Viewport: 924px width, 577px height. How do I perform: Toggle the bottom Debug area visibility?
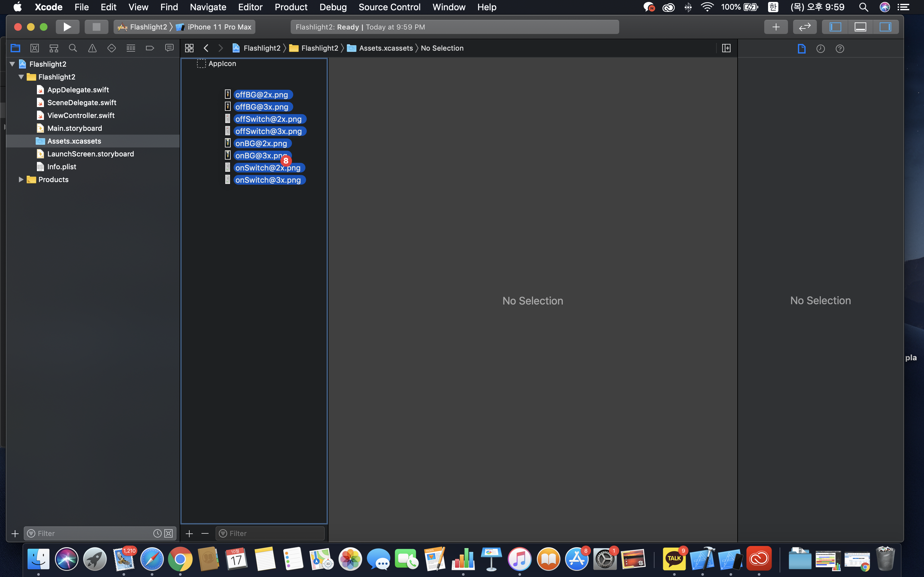tap(860, 27)
